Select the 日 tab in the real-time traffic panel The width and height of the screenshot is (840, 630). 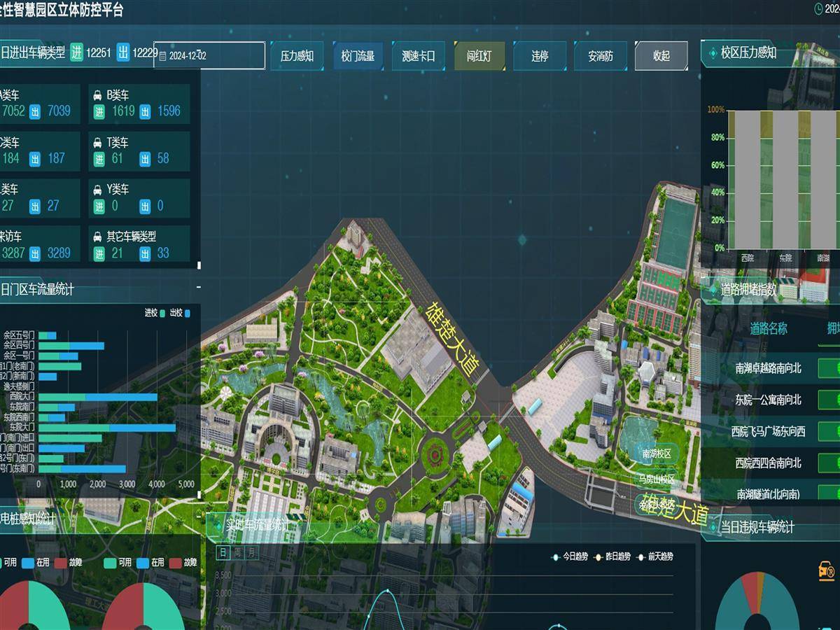pyautogui.click(x=223, y=552)
